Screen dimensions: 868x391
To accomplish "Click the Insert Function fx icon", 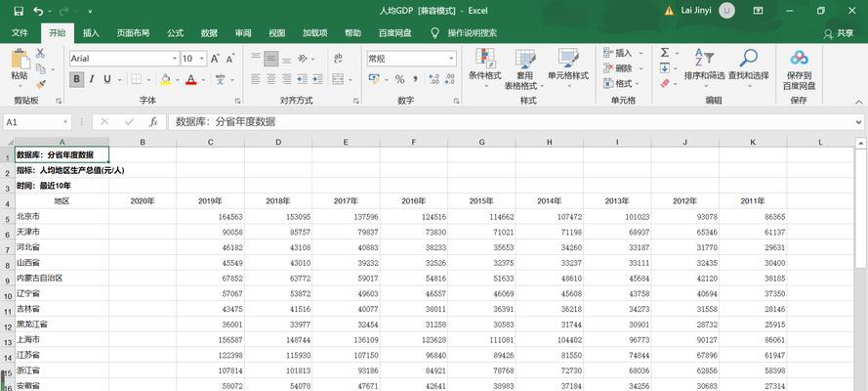I will [x=153, y=122].
